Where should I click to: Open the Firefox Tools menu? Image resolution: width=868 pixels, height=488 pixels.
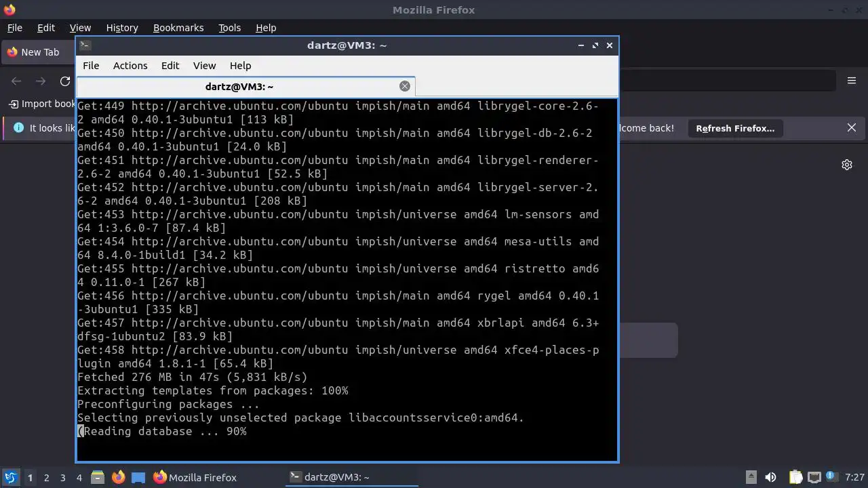(229, 28)
